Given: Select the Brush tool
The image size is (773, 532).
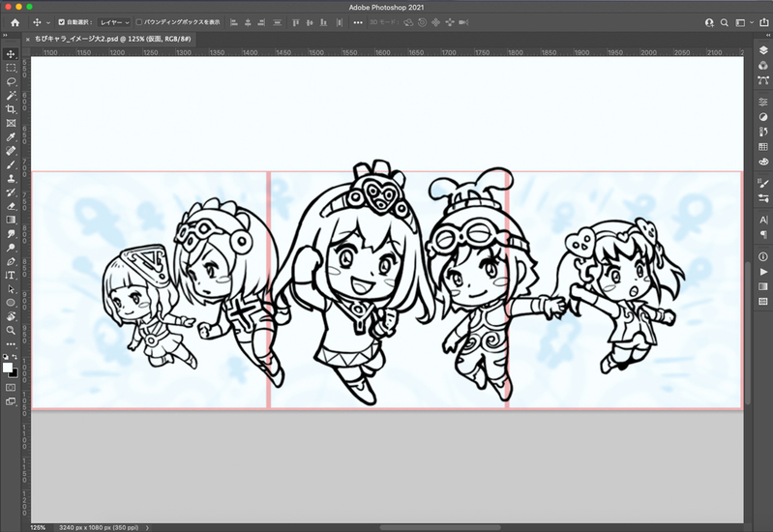Looking at the screenshot, I should click(11, 164).
